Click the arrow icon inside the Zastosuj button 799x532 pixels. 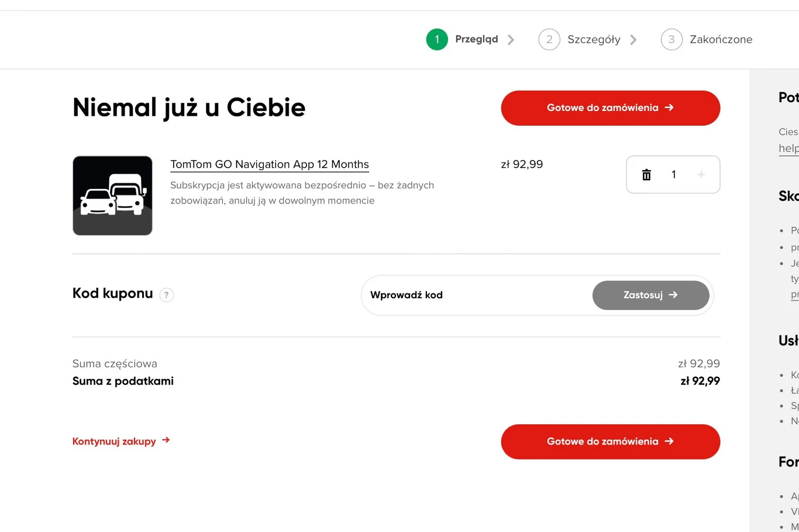click(674, 295)
